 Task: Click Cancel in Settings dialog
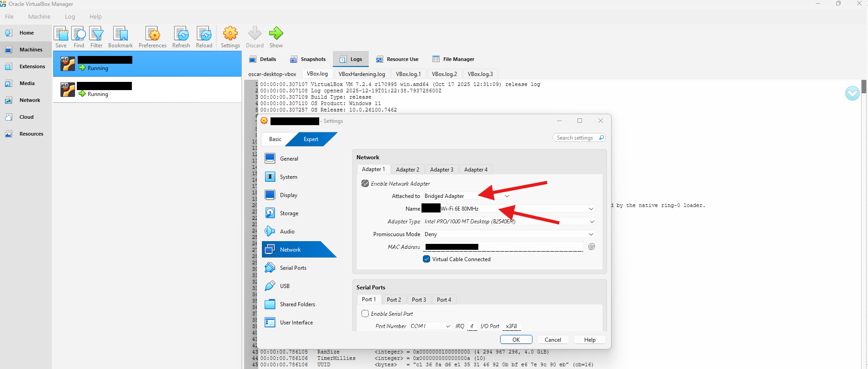pos(553,339)
